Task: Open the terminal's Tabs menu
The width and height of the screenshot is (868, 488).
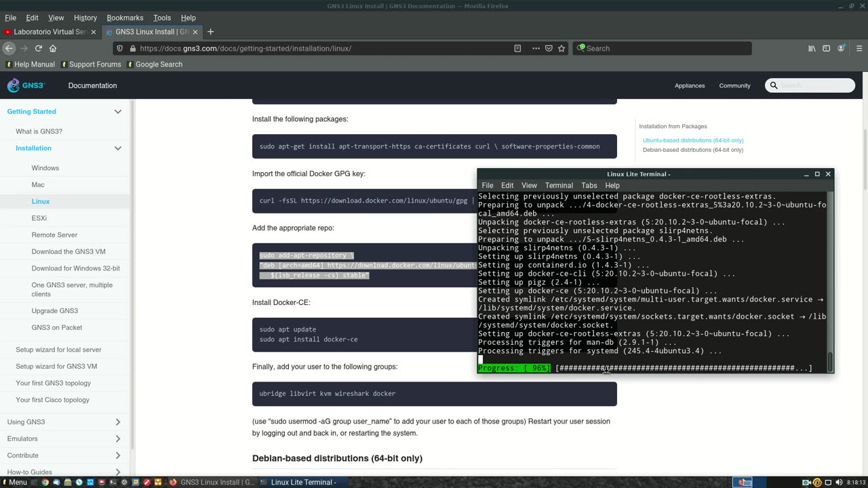Action: pos(589,185)
